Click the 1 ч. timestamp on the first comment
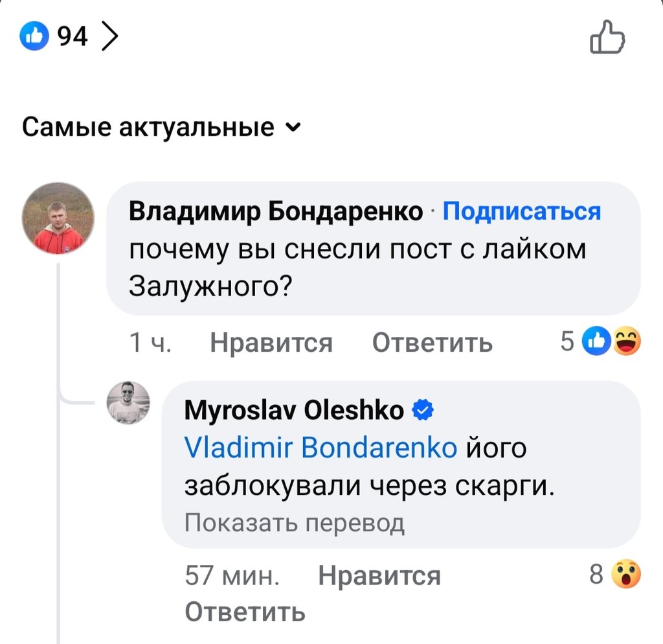The height and width of the screenshot is (644, 663). pos(150,342)
